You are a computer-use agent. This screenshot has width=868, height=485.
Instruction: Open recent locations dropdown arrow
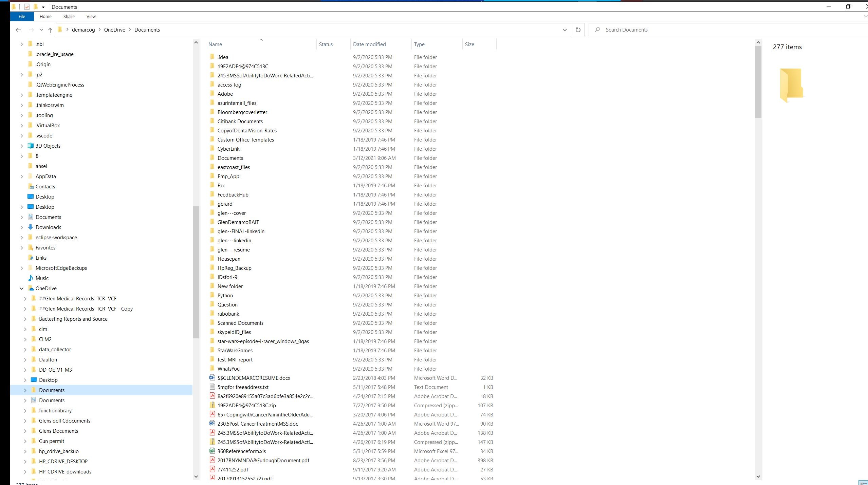pos(41,30)
